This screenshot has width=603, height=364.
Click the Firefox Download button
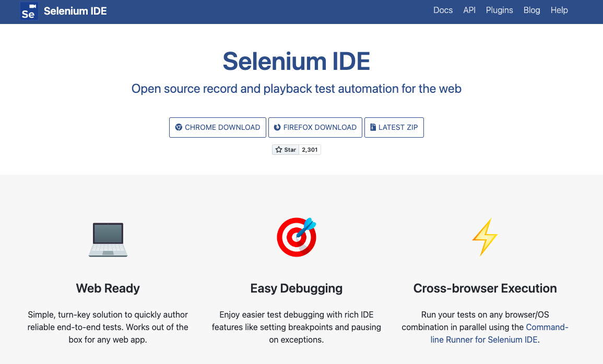315,127
